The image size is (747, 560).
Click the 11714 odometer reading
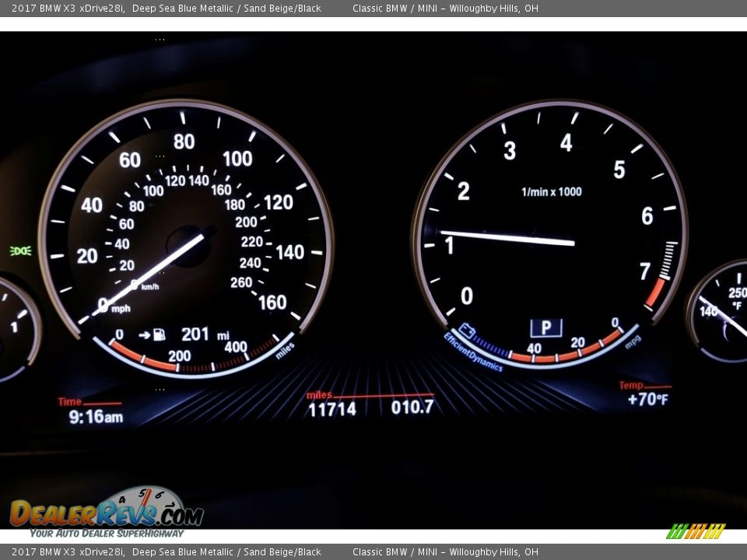coord(332,409)
